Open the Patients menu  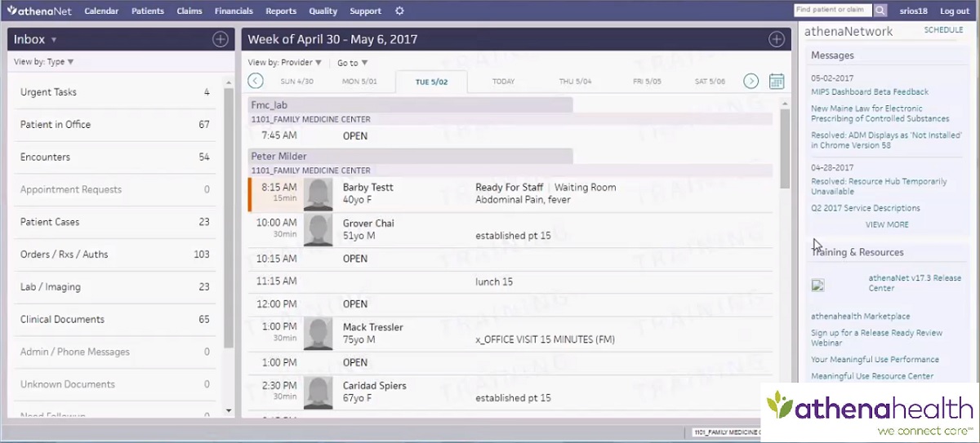(x=148, y=11)
